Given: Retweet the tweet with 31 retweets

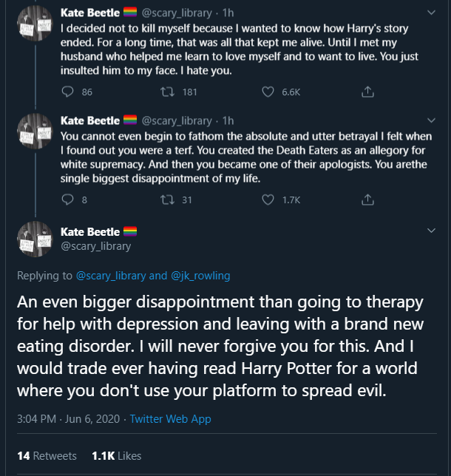Looking at the screenshot, I should point(167,200).
